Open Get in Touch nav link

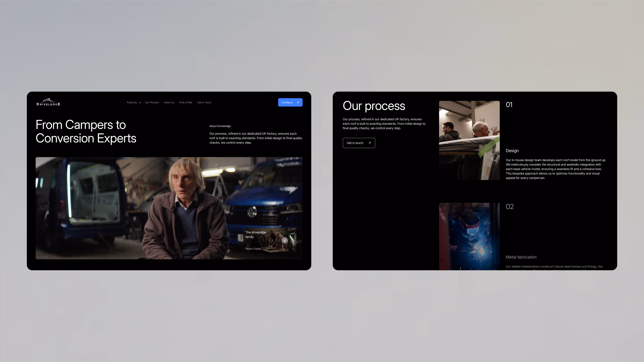tap(204, 102)
